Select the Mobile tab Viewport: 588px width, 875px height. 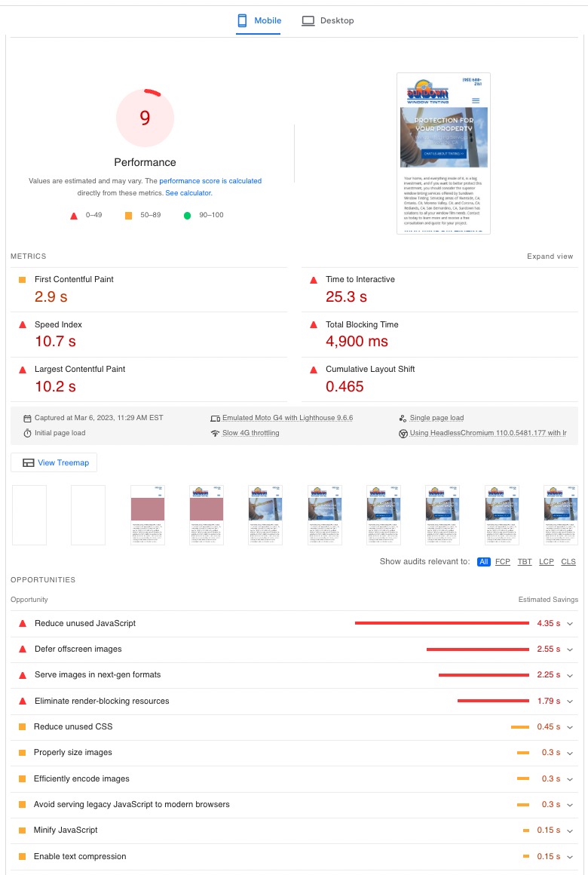point(267,21)
